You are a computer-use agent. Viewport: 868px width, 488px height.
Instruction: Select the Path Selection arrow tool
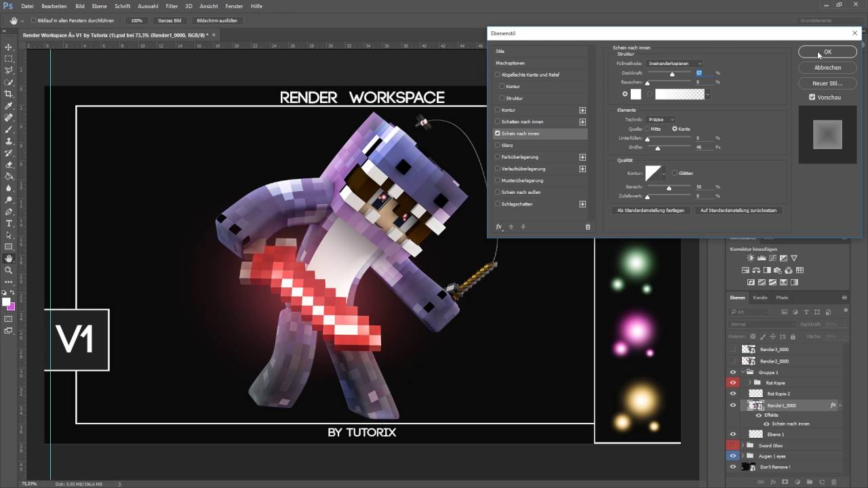point(9,235)
